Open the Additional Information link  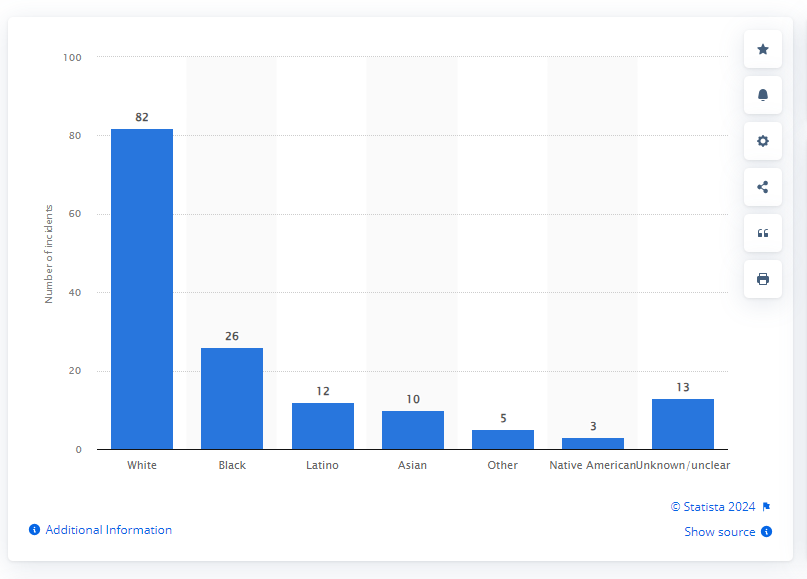[x=109, y=530]
